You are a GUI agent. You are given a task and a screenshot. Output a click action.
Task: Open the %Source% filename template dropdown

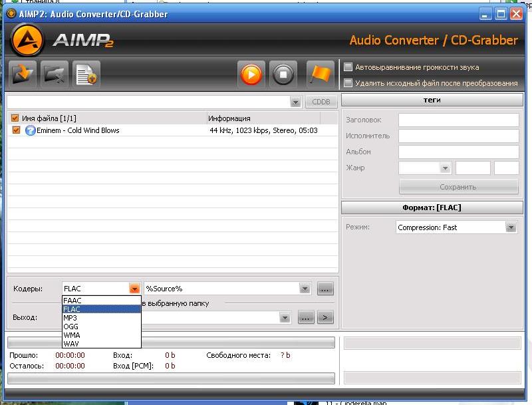point(305,289)
